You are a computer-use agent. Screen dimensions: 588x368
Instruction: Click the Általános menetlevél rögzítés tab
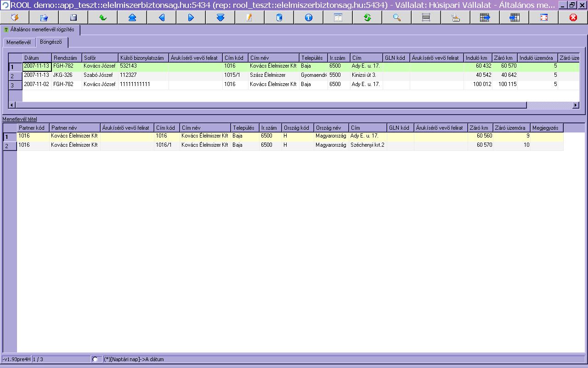[x=41, y=30]
